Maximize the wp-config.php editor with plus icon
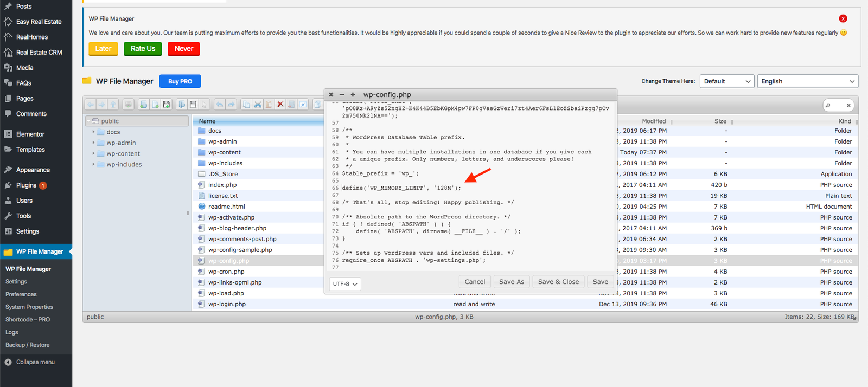The height and width of the screenshot is (387, 868). 353,94
